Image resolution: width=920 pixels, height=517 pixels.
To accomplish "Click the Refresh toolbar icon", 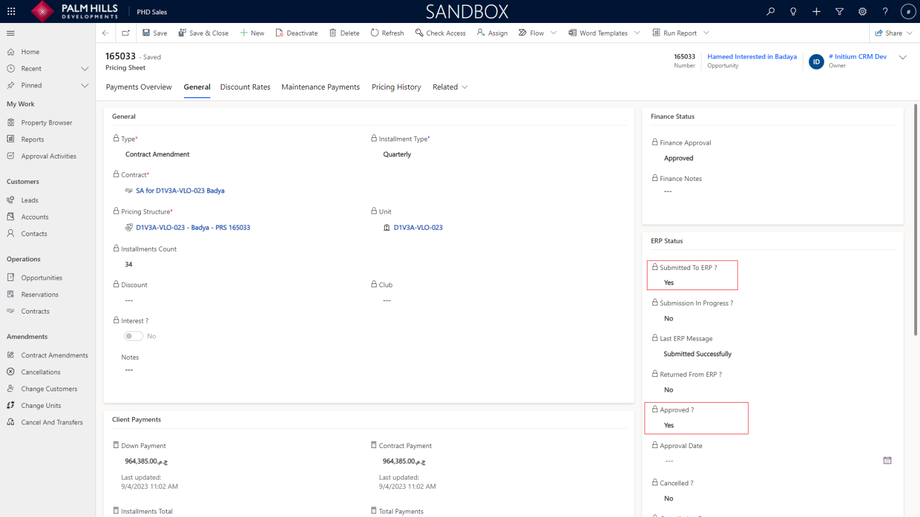I will pos(374,33).
